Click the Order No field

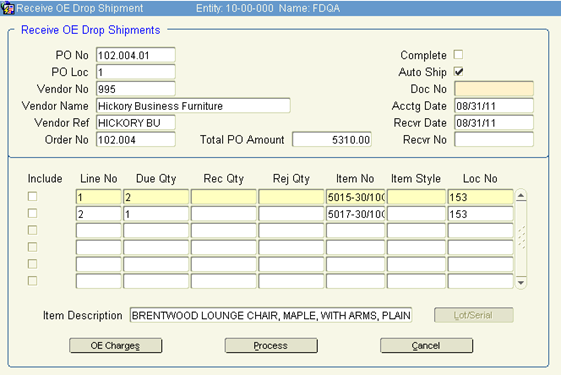[x=136, y=140]
